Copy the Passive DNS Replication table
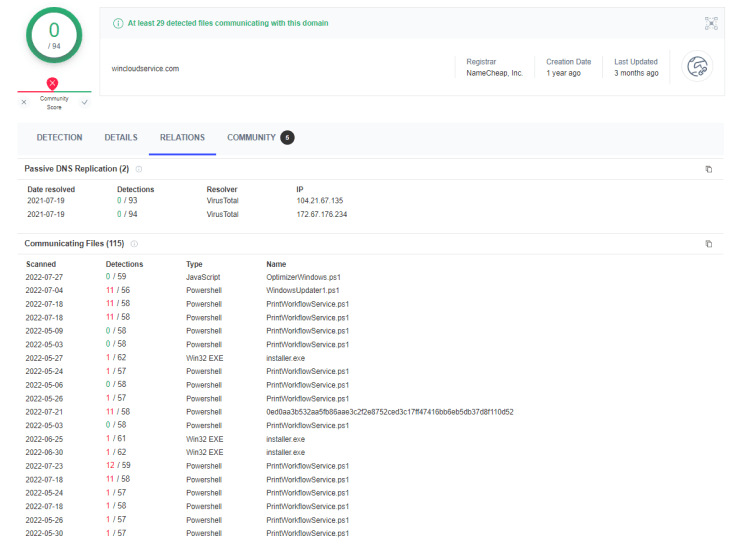This screenshot has width=745, height=538. point(708,169)
